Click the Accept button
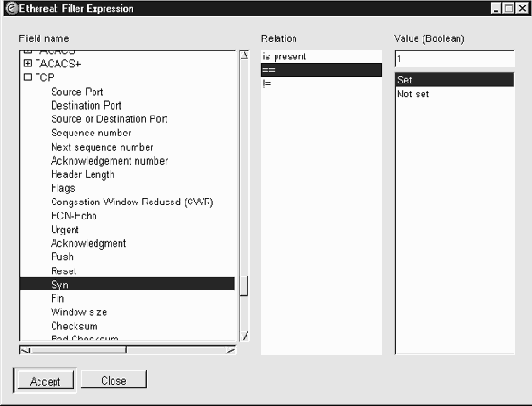532x406 pixels. [45, 381]
